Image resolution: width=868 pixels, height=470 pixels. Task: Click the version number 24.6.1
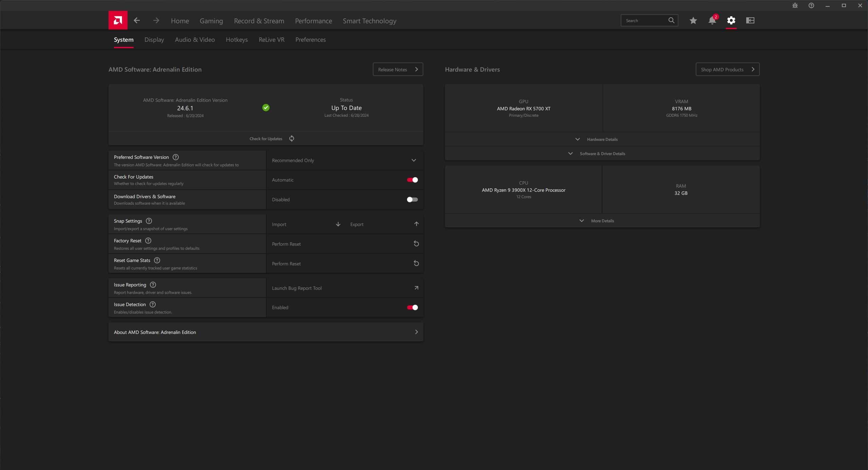click(185, 108)
